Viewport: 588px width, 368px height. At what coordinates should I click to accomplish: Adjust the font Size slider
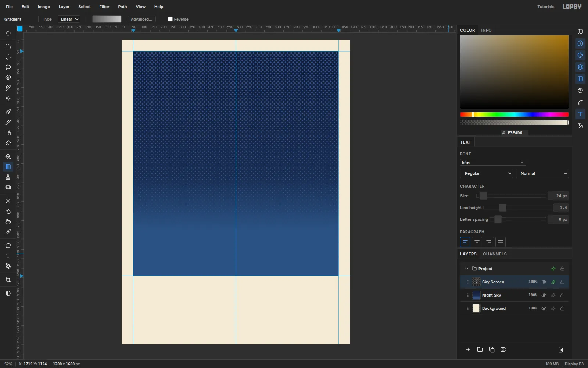point(511,196)
